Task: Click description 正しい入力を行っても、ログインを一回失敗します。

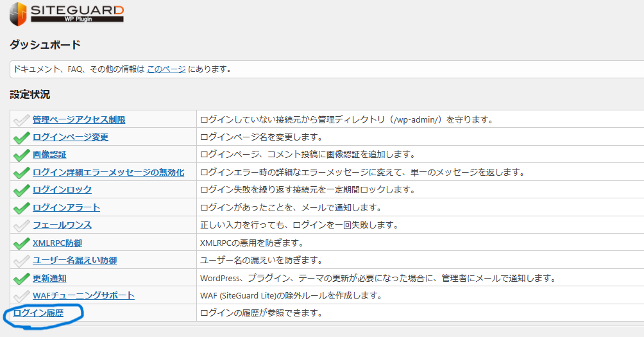Action: (300, 225)
